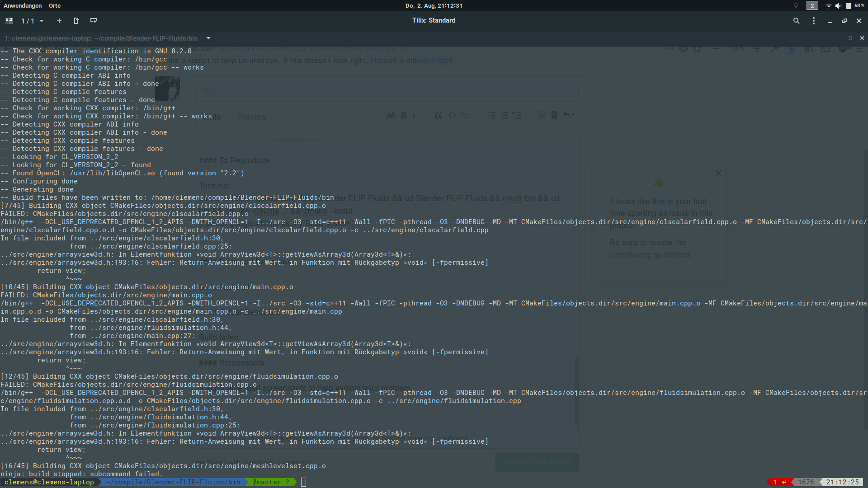
Task: Click the Bold icon in the browser editor behind
Action: click(404, 116)
